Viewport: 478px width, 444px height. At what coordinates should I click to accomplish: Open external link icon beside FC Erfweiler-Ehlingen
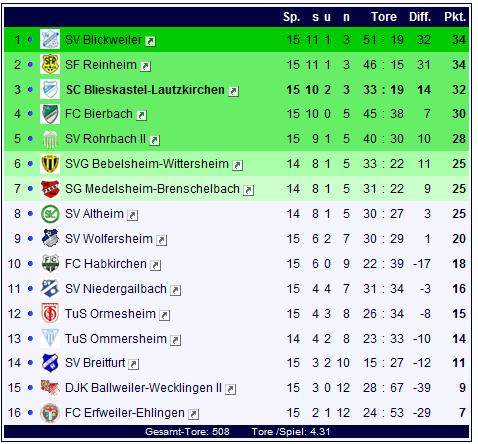tap(194, 414)
